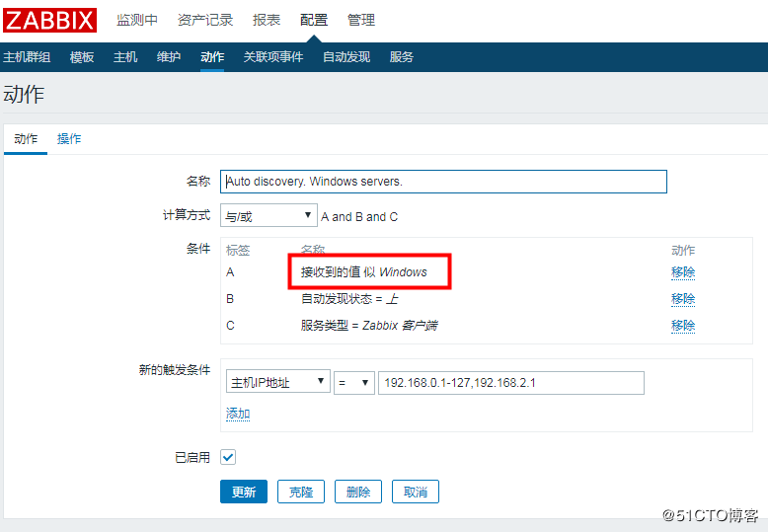Go to 维护 submenu

point(169,57)
